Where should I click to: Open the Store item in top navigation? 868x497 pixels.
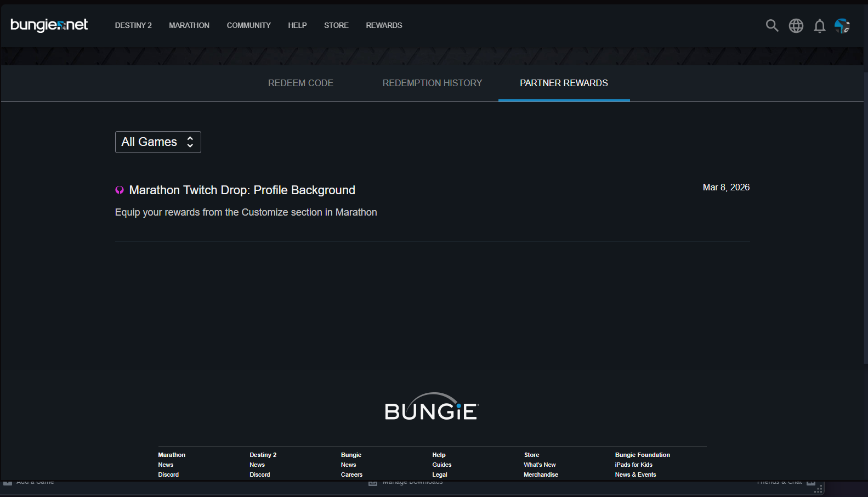click(336, 25)
